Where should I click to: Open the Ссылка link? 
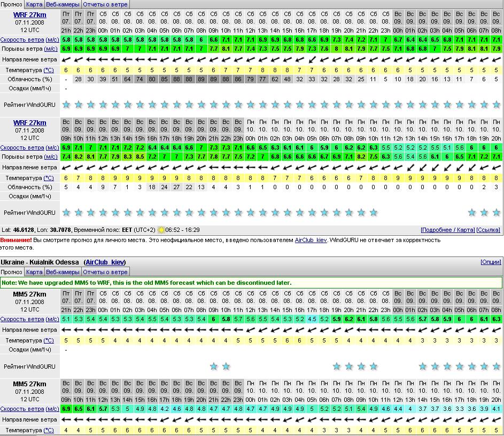coord(489,230)
